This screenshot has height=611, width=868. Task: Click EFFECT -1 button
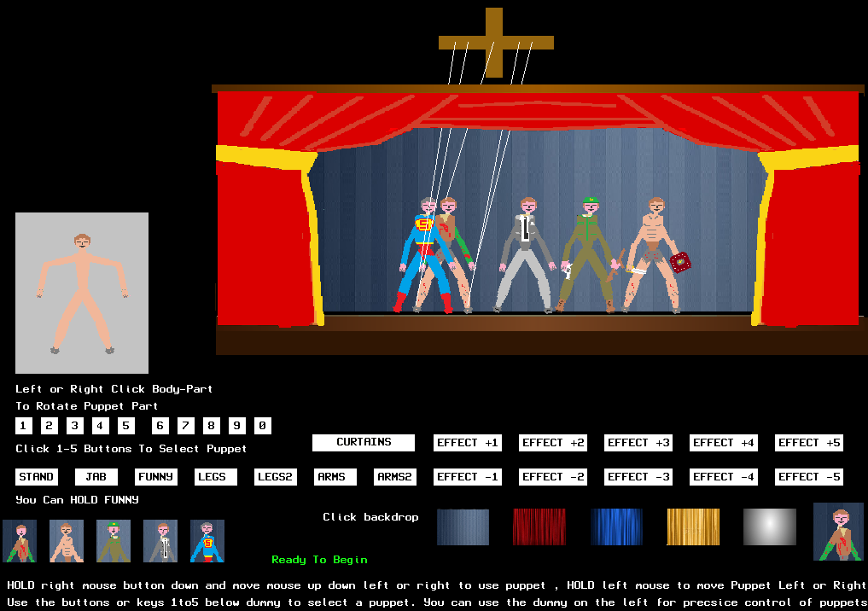coord(468,477)
